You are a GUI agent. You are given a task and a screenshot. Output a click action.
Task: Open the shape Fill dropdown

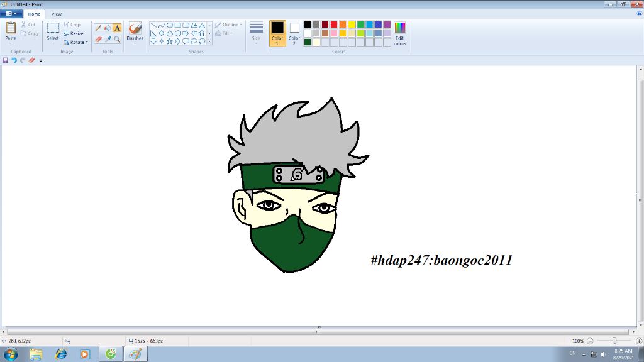(225, 34)
